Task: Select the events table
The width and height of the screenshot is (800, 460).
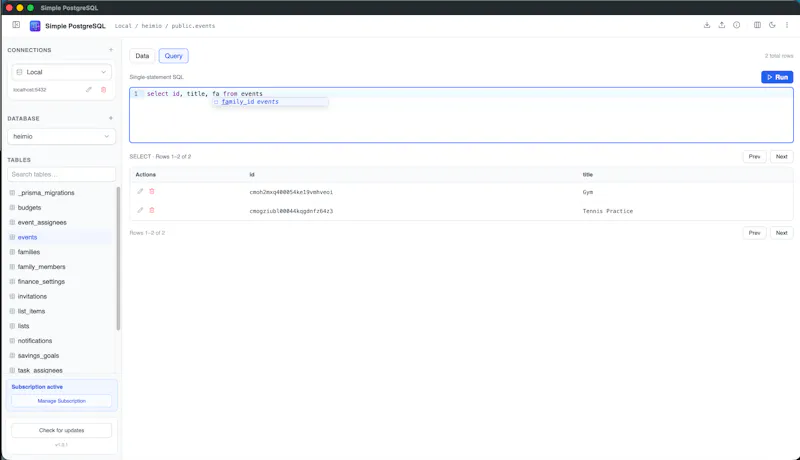Action: click(28, 237)
